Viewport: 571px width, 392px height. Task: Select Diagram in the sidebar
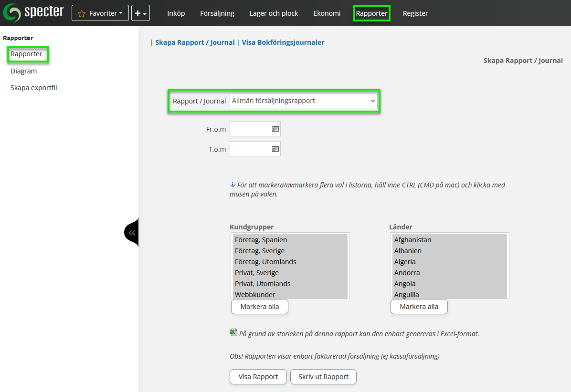point(24,71)
